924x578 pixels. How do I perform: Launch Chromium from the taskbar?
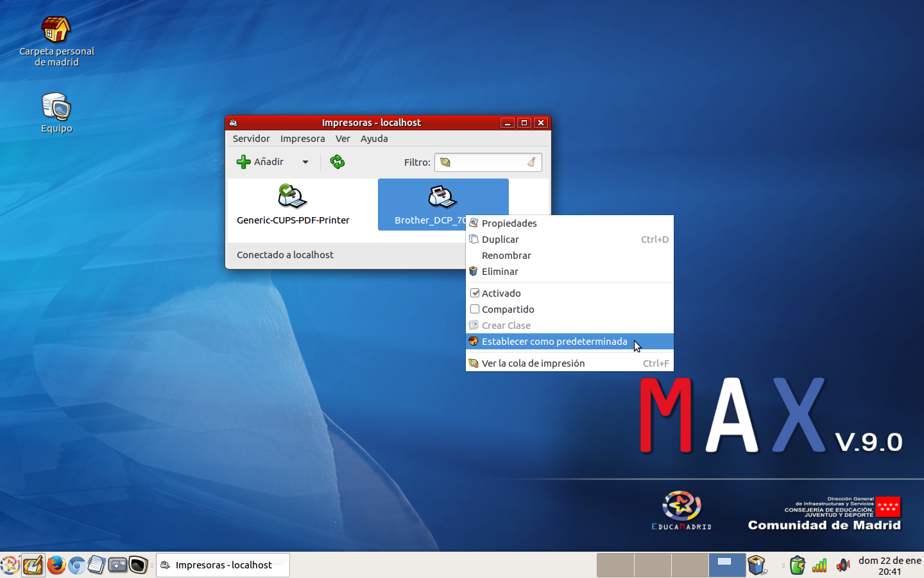point(76,565)
